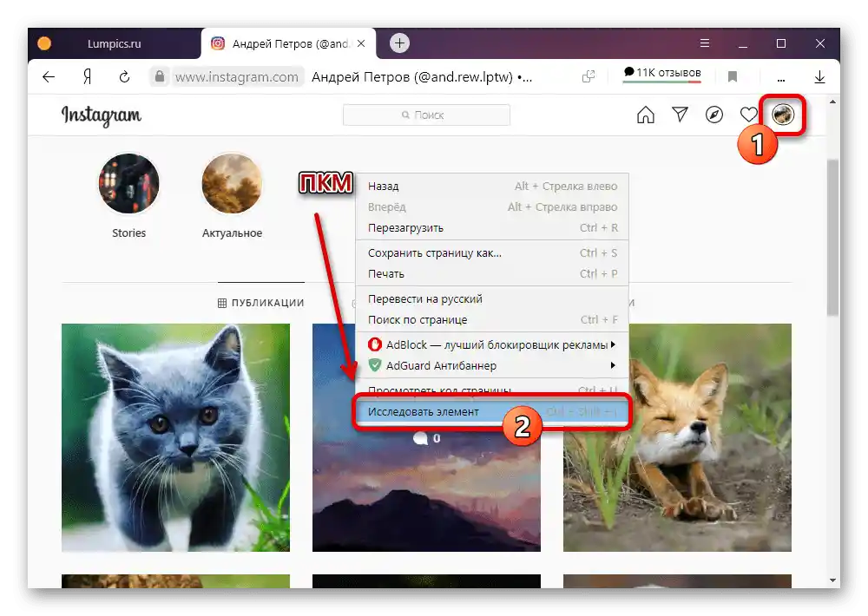Expand the AdBlock submenu entry
The width and height of the screenshot is (868, 616).
492,344
